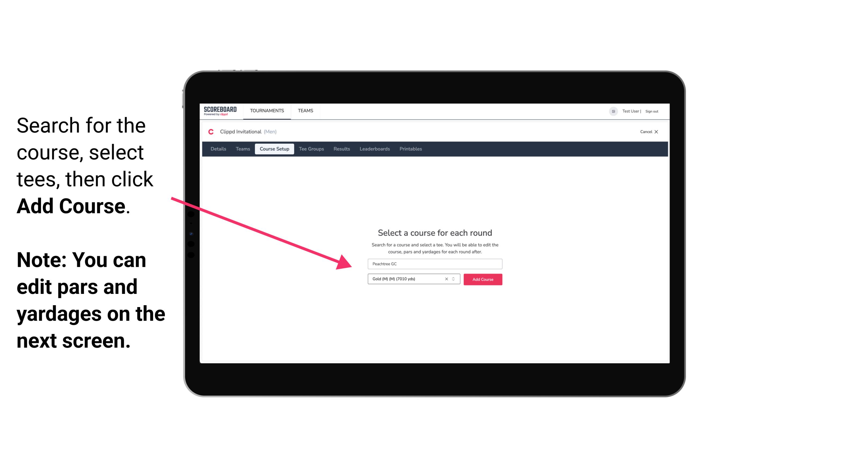This screenshot has width=868, height=467.
Task: Click the Test User account icon
Action: (x=611, y=111)
